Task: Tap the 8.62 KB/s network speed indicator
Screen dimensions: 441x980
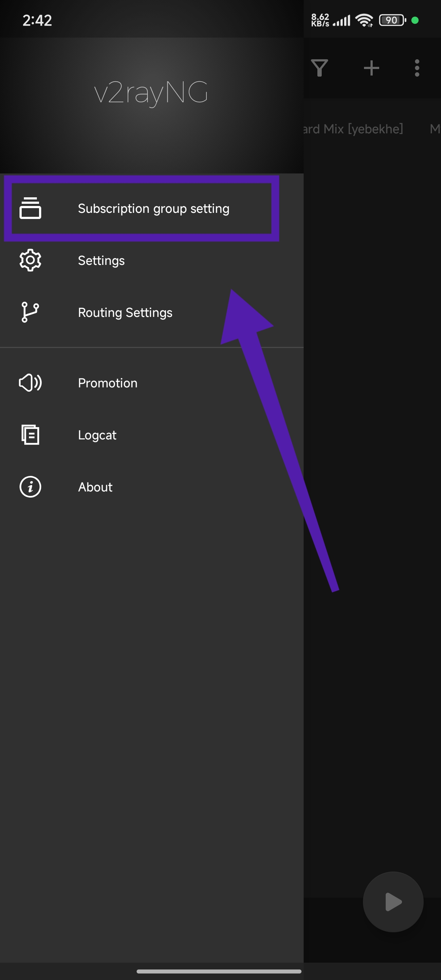Action: (x=320, y=20)
